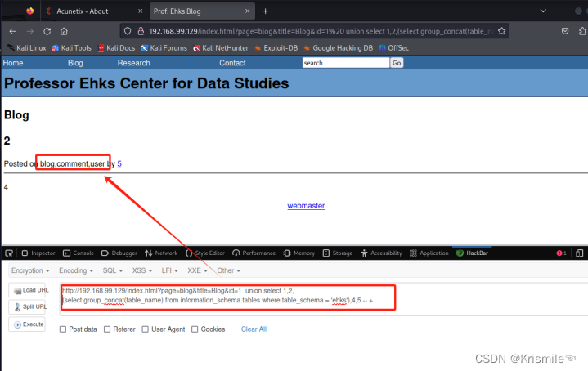Click the Split URL button
Image resolution: width=588 pixels, height=371 pixels.
tap(27, 307)
